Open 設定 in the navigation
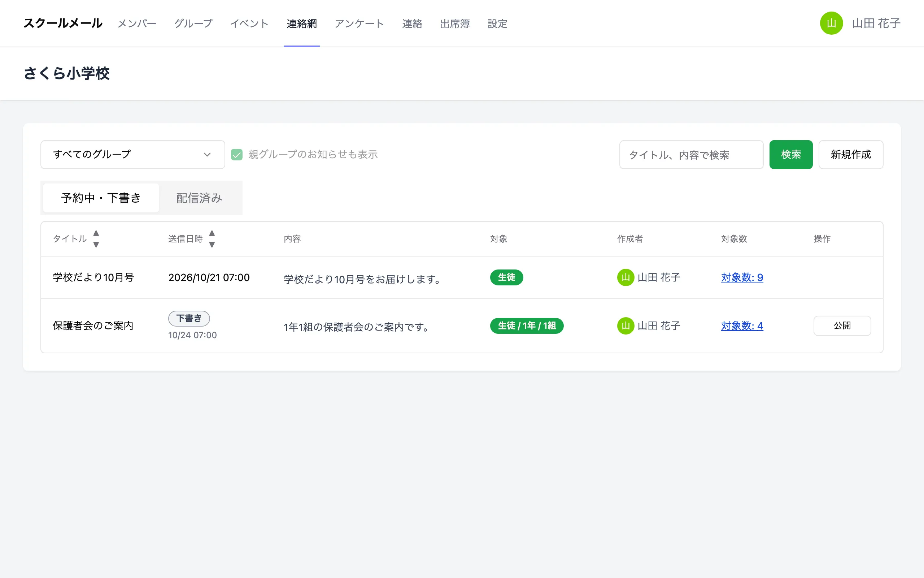This screenshot has height=578, width=924. tap(497, 24)
